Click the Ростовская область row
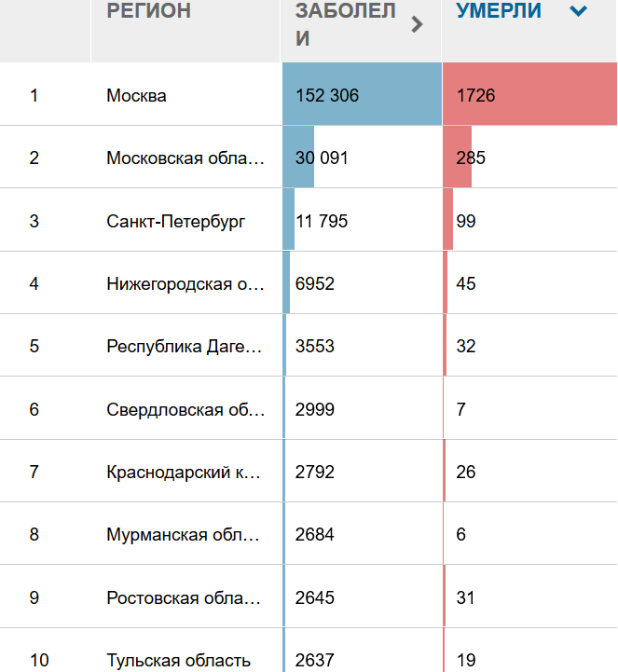 pos(309,597)
